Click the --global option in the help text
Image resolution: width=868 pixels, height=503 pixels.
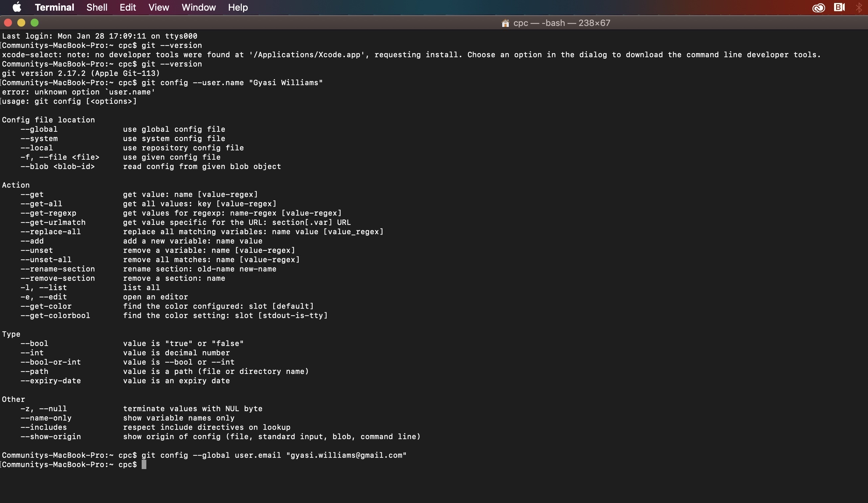click(x=39, y=129)
